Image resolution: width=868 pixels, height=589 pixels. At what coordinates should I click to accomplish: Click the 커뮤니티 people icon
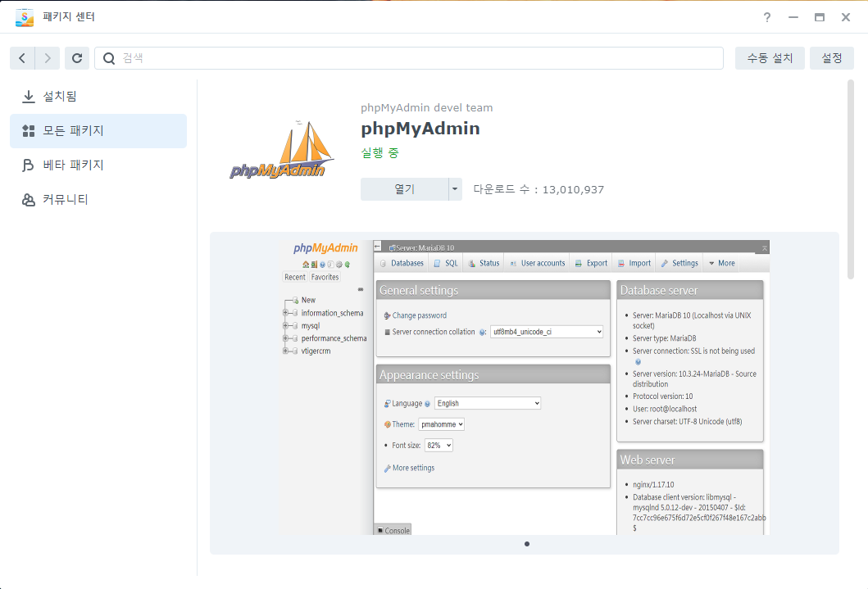(x=28, y=200)
